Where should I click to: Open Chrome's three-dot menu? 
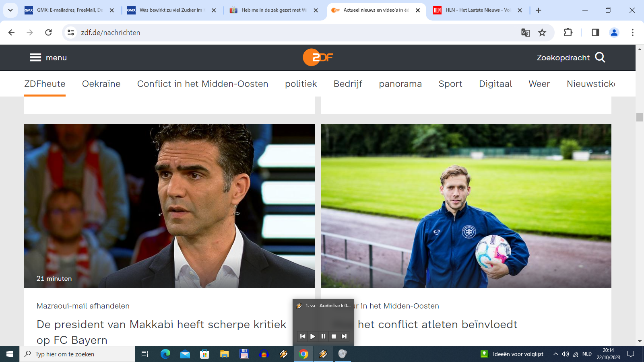632,33
